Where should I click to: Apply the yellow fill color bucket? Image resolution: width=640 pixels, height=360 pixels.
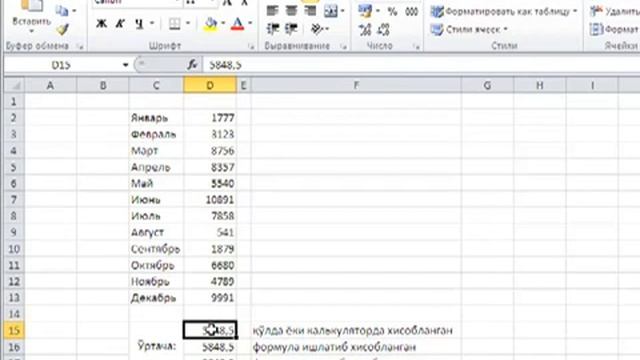coord(211,24)
